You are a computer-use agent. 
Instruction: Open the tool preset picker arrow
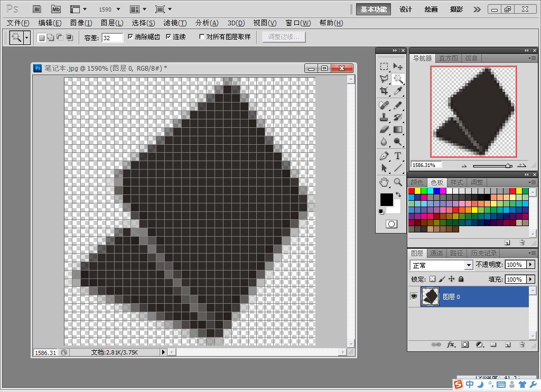pyautogui.click(x=26, y=37)
